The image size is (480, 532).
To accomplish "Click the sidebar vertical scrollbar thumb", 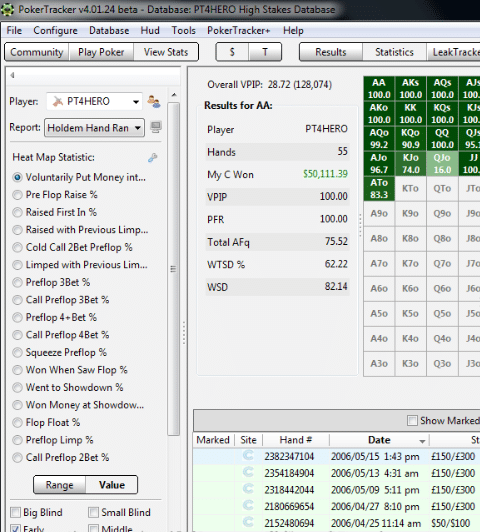I will 174,269.
